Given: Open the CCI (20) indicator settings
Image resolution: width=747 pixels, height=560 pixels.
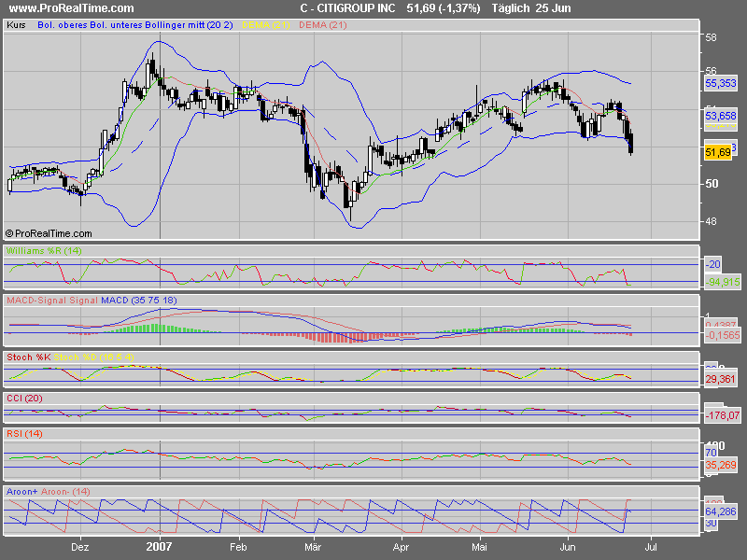Looking at the screenshot, I should [23, 398].
